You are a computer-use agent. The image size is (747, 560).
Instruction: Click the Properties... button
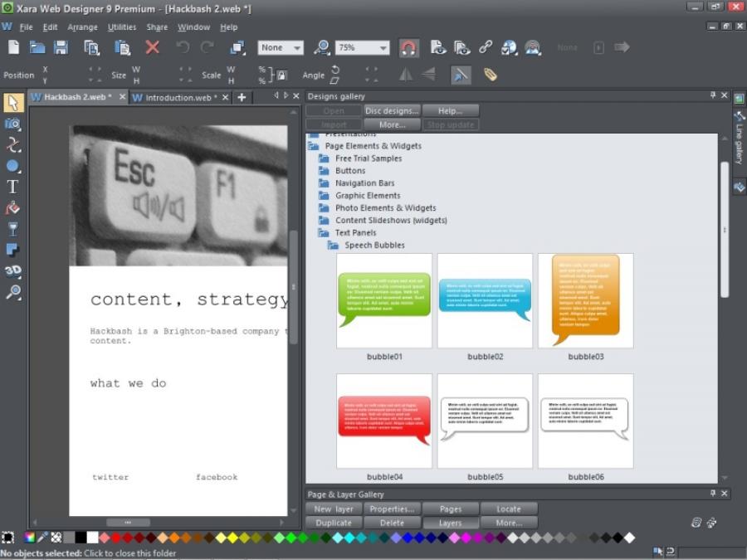coord(392,509)
